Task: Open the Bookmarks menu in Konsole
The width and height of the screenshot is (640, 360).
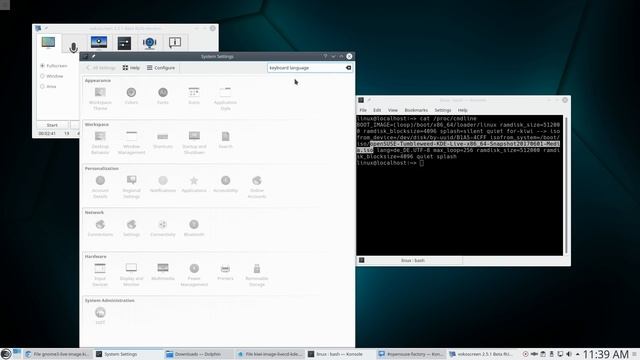Action: point(416,110)
